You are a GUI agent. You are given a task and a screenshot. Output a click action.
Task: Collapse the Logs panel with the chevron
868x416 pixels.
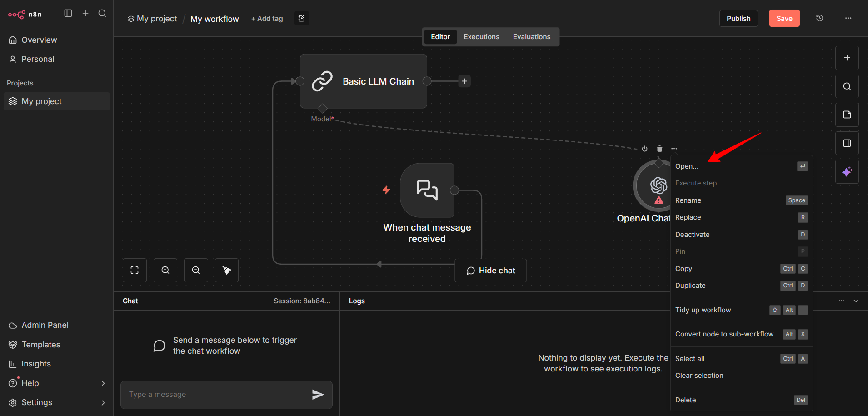tap(856, 301)
